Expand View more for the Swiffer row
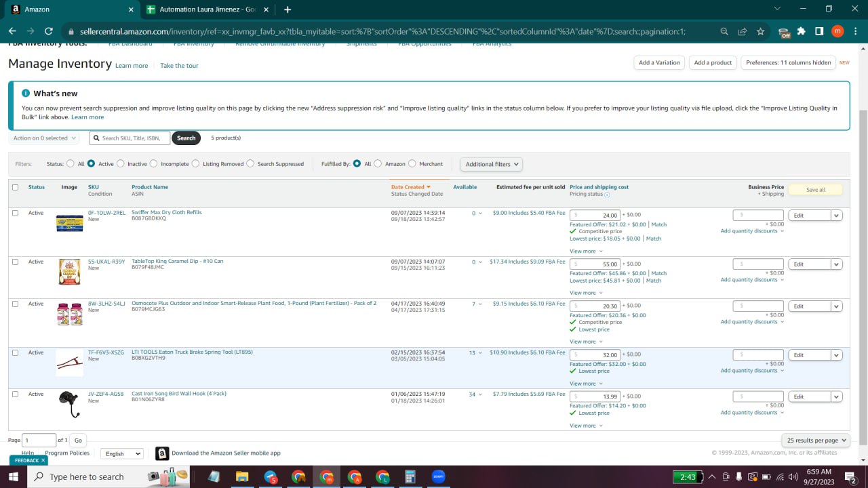 point(586,251)
